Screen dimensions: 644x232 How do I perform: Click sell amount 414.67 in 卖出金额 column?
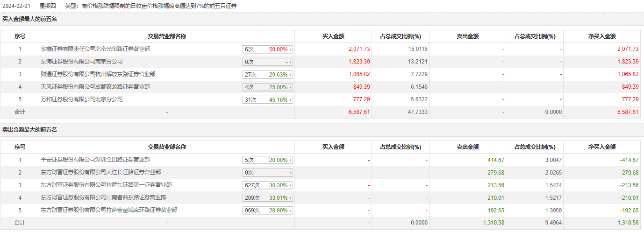pyautogui.click(x=496, y=160)
